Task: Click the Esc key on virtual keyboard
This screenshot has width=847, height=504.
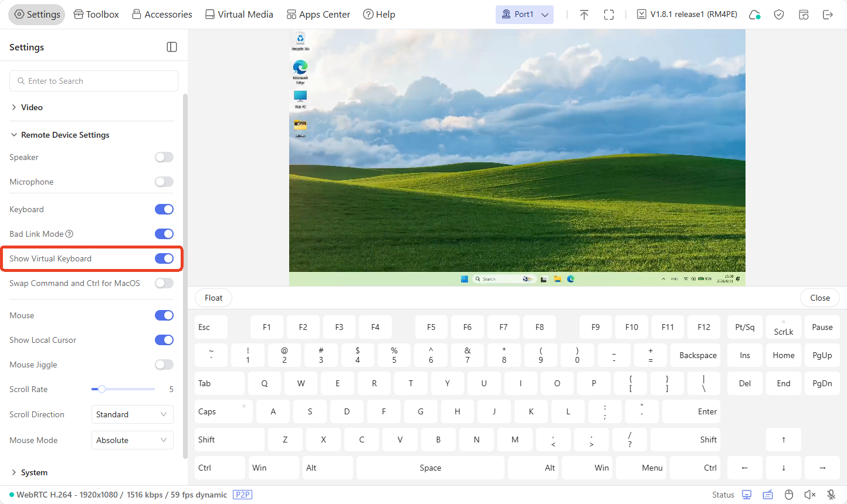Action: pos(211,327)
